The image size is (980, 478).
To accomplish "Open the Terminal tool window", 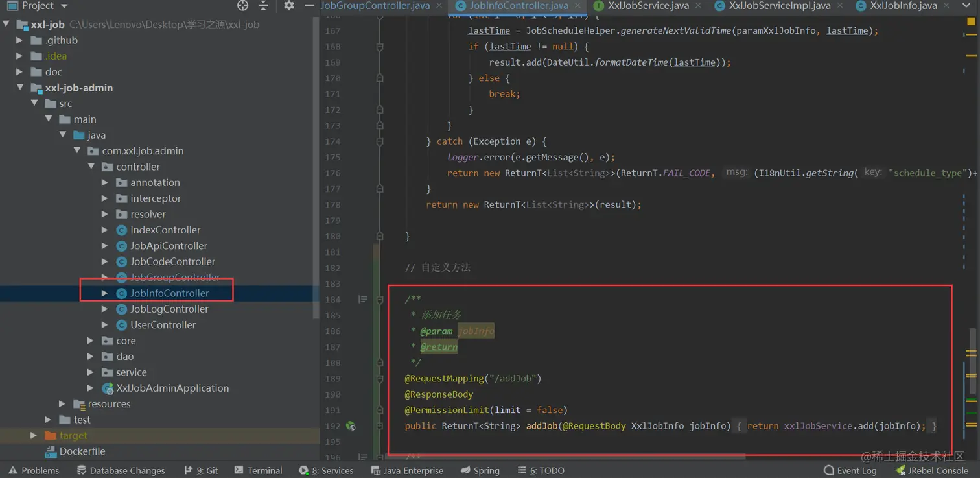I will pyautogui.click(x=258, y=471).
